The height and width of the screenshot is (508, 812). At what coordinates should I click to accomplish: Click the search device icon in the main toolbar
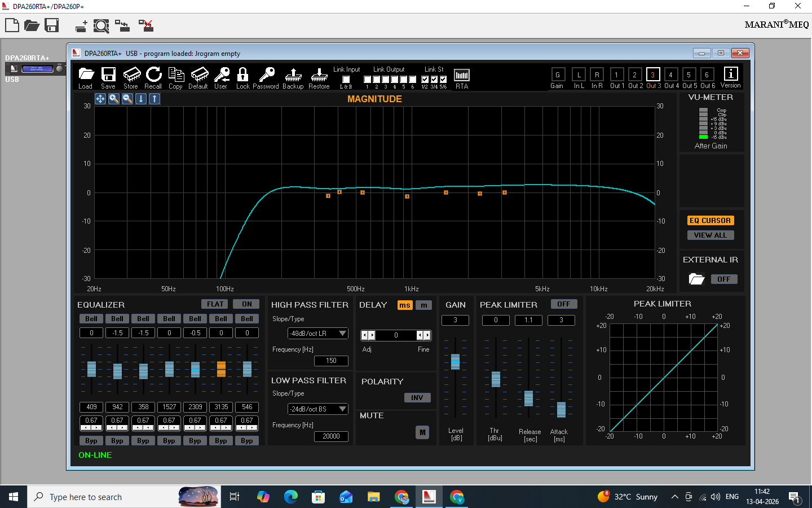(101, 26)
